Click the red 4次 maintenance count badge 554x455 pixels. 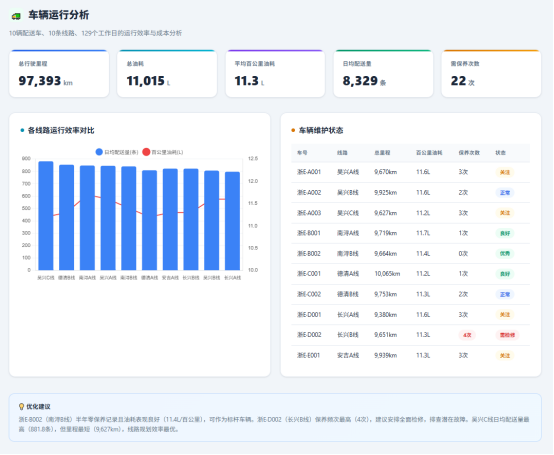pyautogui.click(x=467, y=335)
